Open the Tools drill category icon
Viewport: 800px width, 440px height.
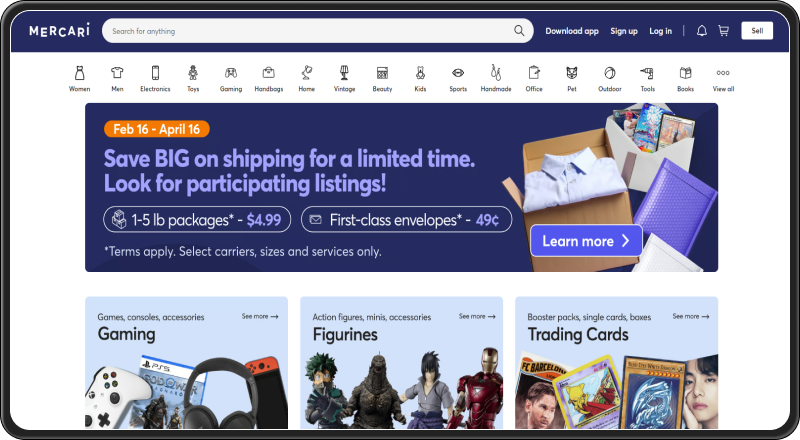point(647,73)
